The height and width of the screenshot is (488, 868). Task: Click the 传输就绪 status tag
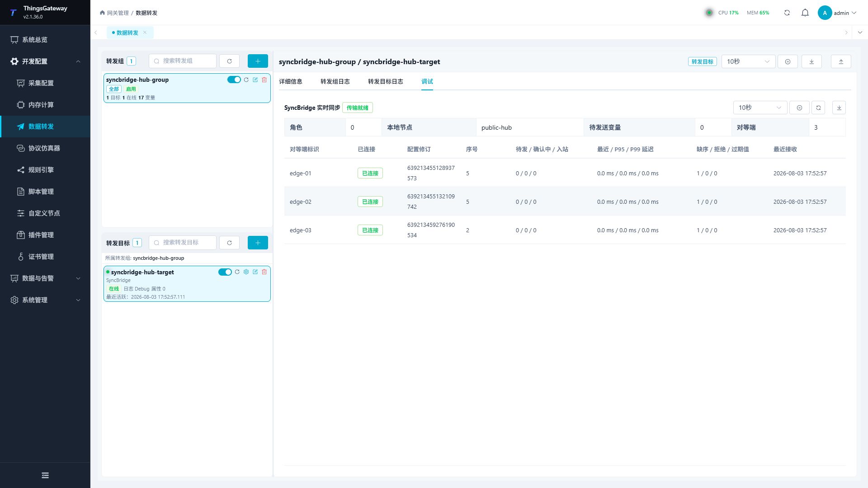click(x=357, y=108)
